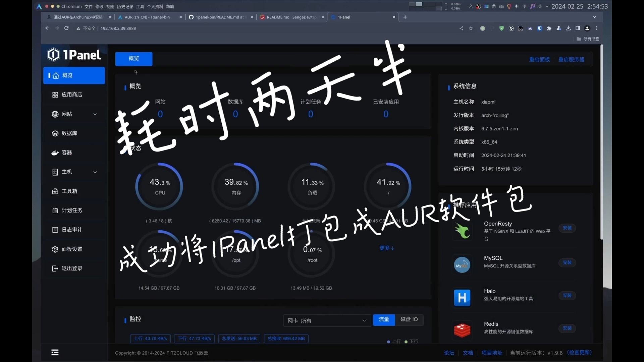Switch monitor to 流量 traffic
Screen dimensions: 644x362
384,319
